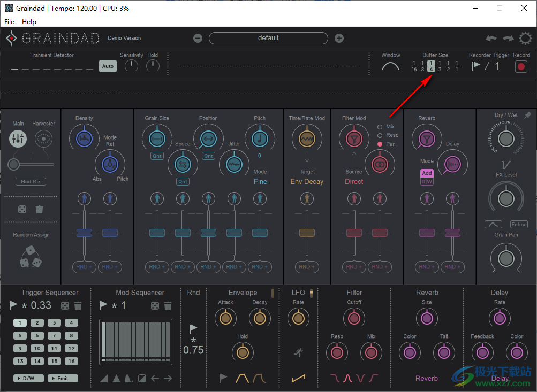This screenshot has width=537, height=392.
Task: Click the Record button
Action: (x=521, y=66)
